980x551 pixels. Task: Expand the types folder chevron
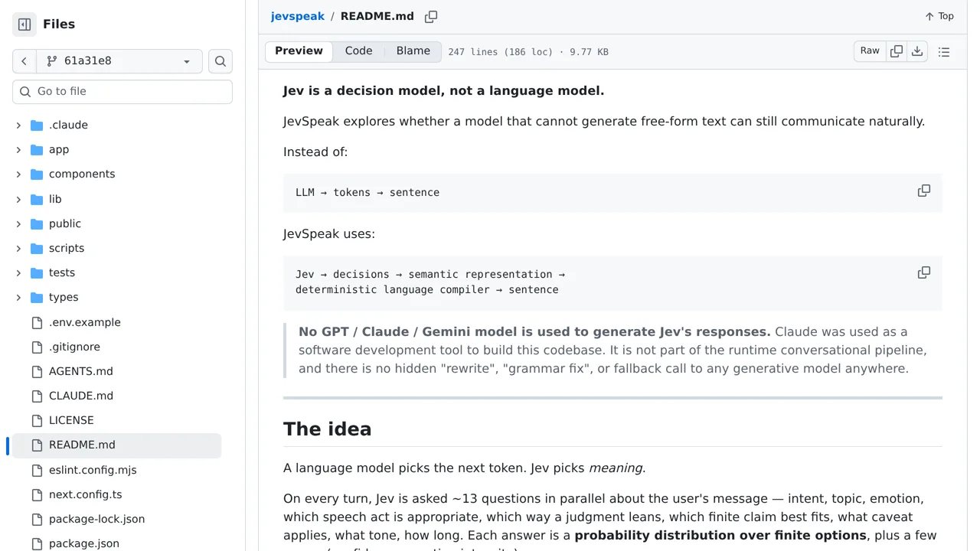tap(18, 297)
